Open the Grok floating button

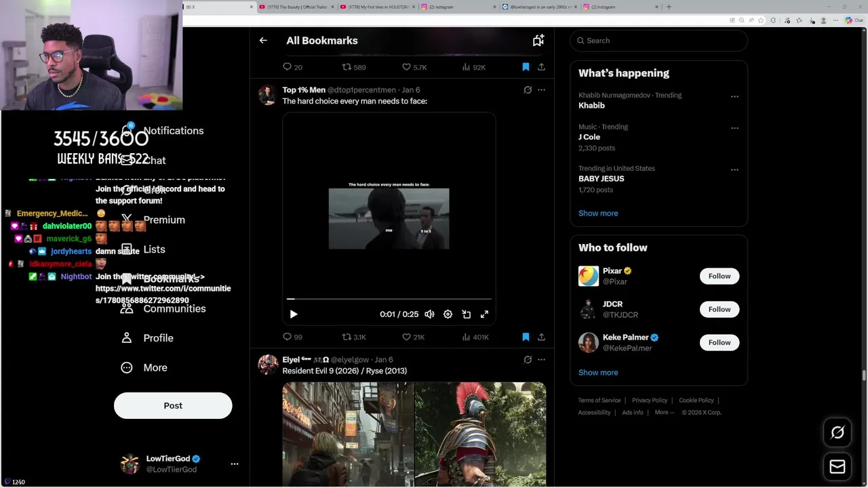point(837,432)
